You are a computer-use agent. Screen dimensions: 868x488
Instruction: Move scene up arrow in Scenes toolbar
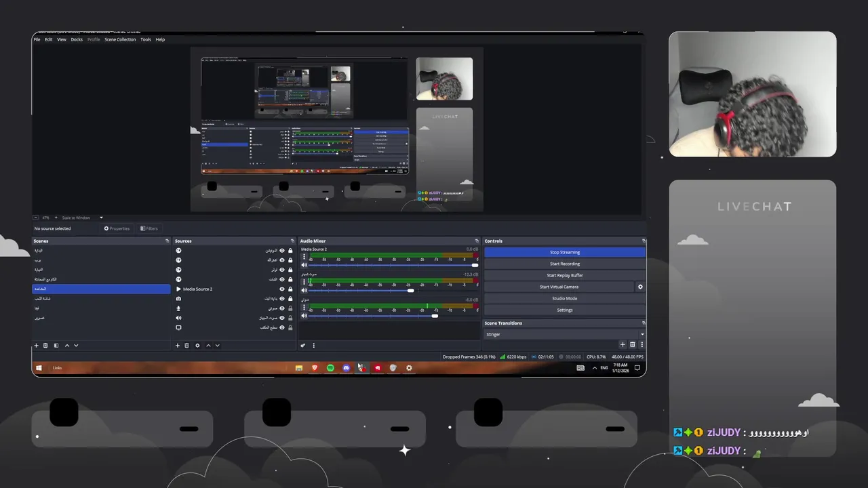click(x=66, y=346)
